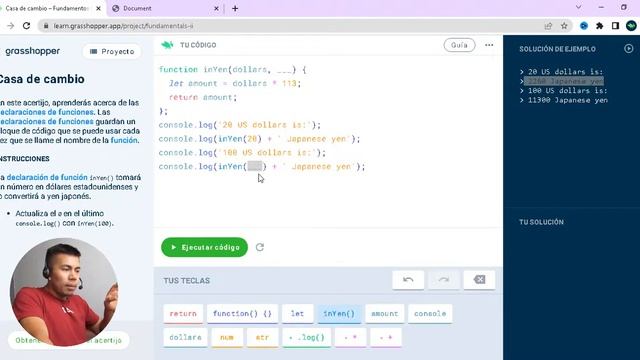Insert the str key

[x=262, y=338]
